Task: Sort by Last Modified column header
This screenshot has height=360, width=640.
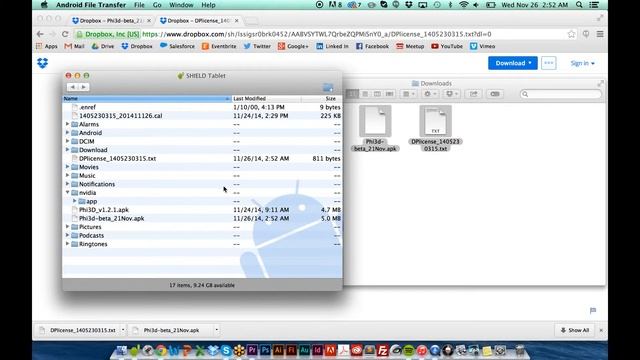Action: pos(266,98)
